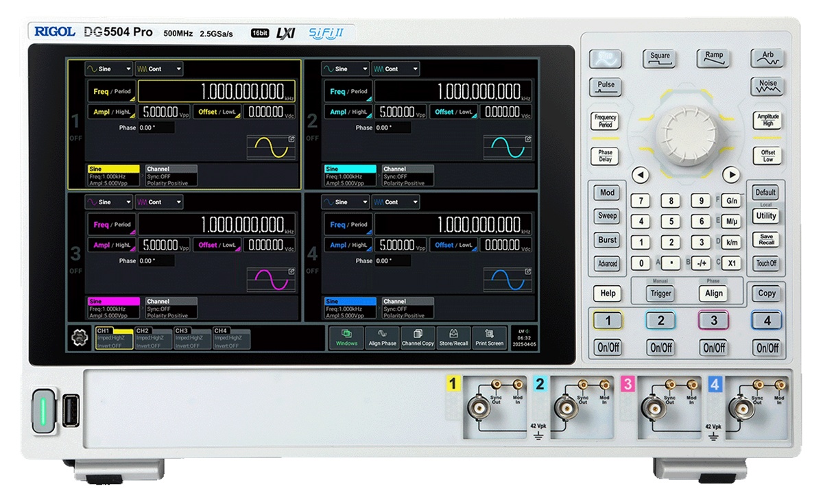Tap the front-panel USB port
This screenshot has width=823, height=504.
click(x=70, y=411)
